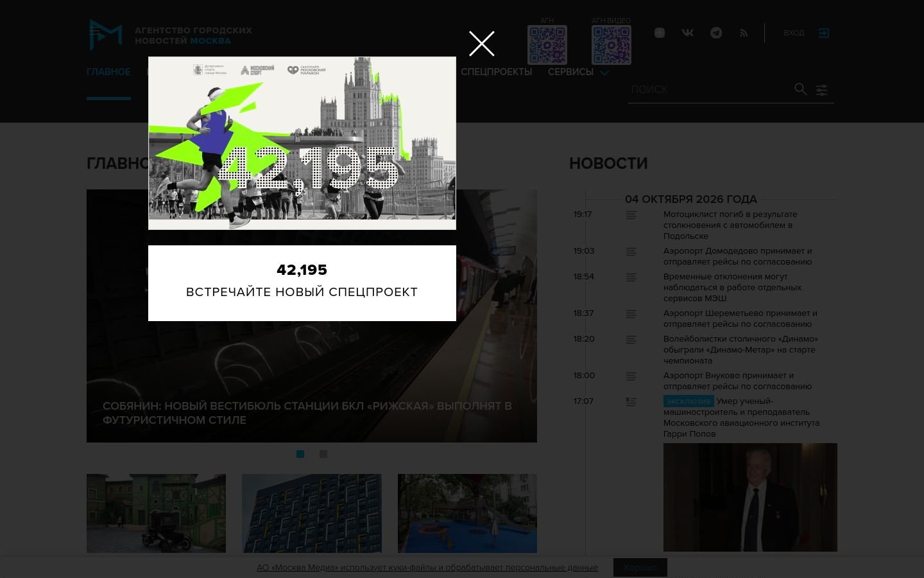Open the АГН QR code

[x=547, y=45]
